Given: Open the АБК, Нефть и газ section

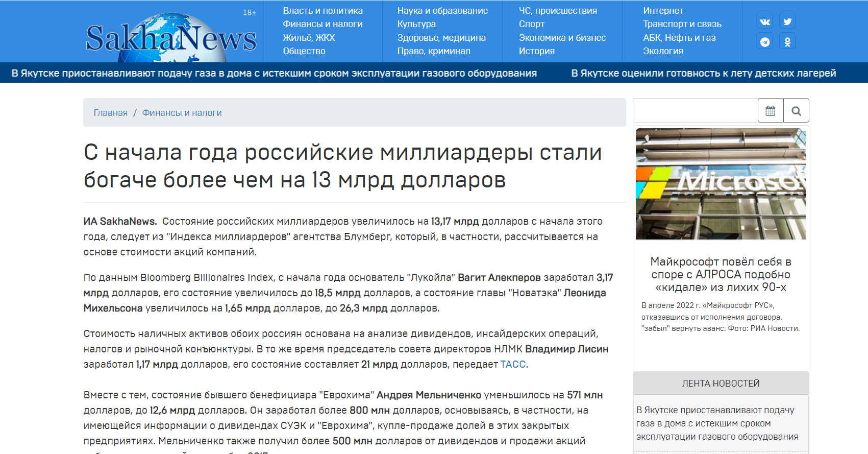Looking at the screenshot, I should pyautogui.click(x=680, y=38).
